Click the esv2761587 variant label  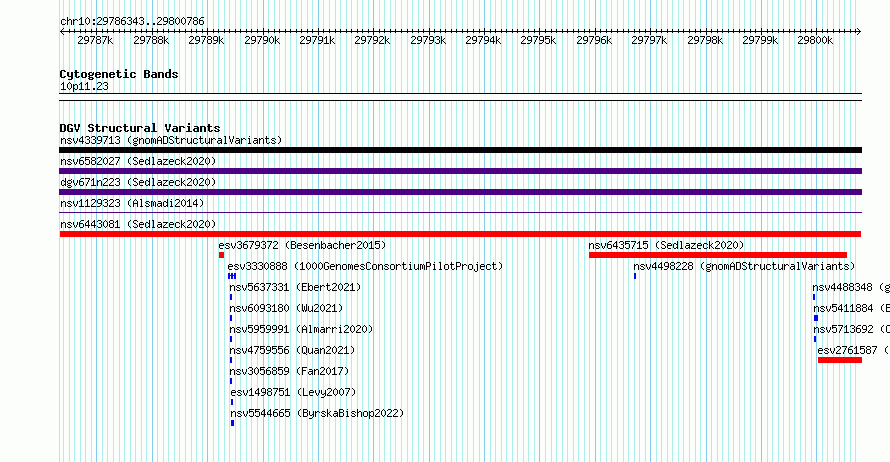854,350
